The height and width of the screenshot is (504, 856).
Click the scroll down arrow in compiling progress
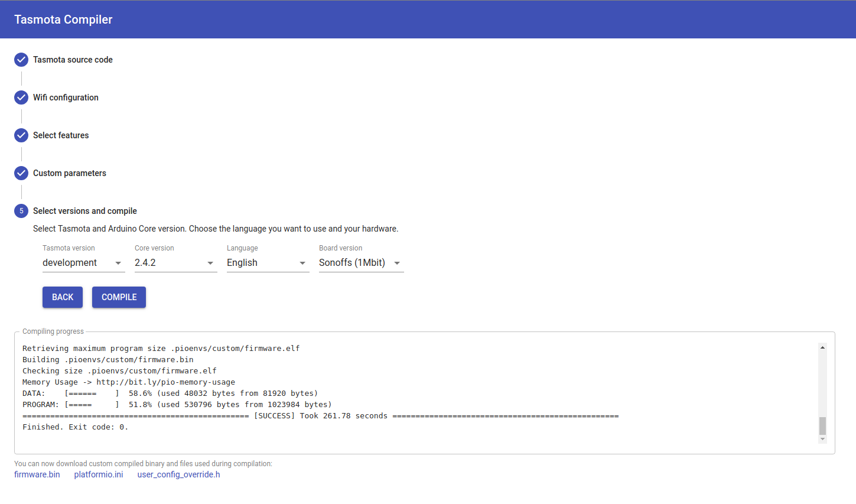click(822, 439)
